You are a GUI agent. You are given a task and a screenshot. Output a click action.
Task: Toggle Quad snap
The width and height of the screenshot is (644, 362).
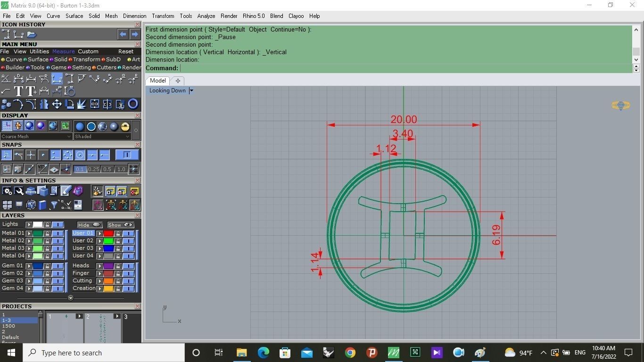click(x=67, y=155)
